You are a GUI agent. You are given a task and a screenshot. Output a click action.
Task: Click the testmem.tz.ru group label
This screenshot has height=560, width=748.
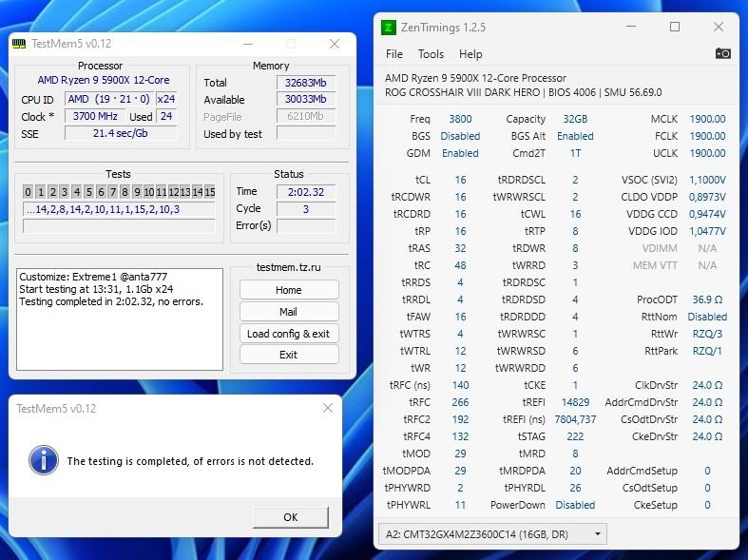click(x=289, y=267)
